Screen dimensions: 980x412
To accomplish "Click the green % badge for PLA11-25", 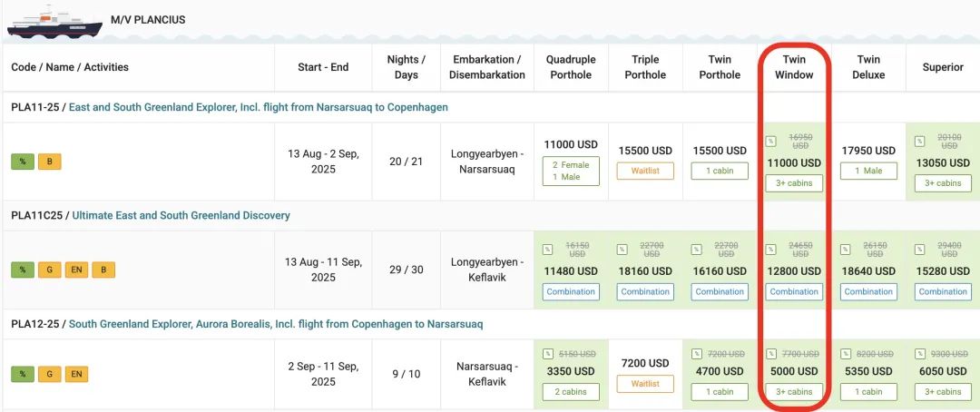I will (x=23, y=162).
